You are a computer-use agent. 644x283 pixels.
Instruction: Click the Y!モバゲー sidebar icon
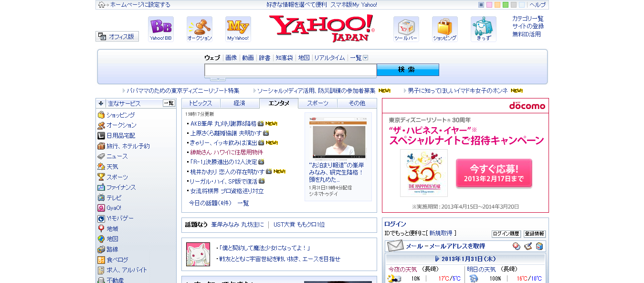pyautogui.click(x=101, y=218)
